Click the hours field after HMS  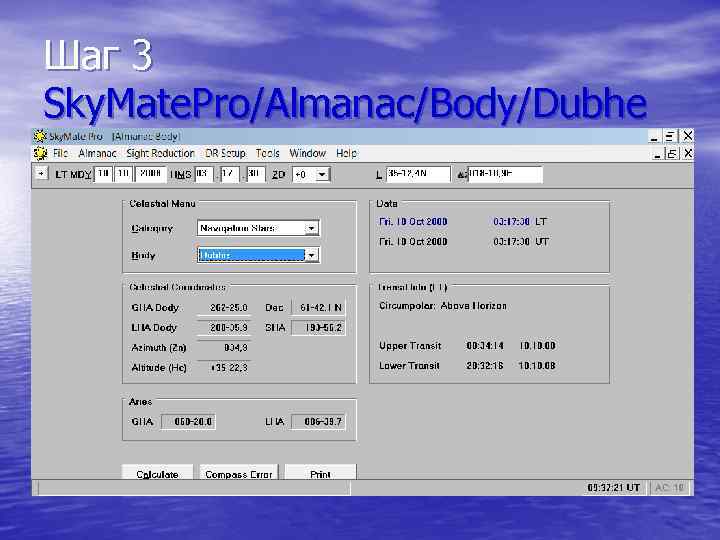pyautogui.click(x=203, y=174)
